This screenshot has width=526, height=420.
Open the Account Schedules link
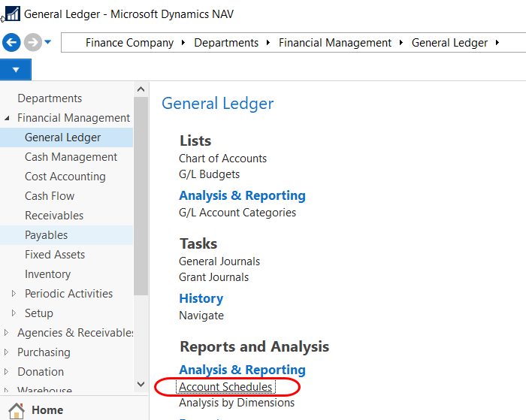[x=225, y=387]
